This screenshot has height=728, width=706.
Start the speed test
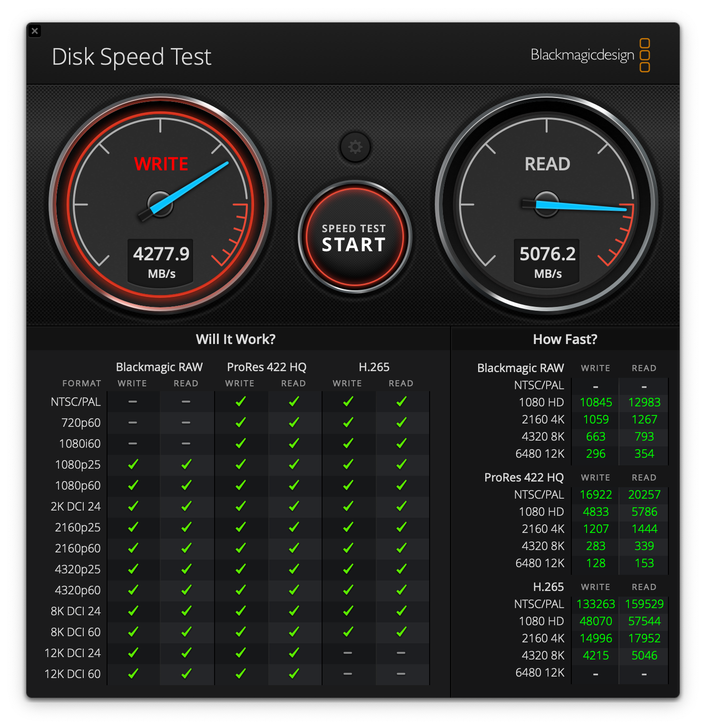pyautogui.click(x=354, y=237)
